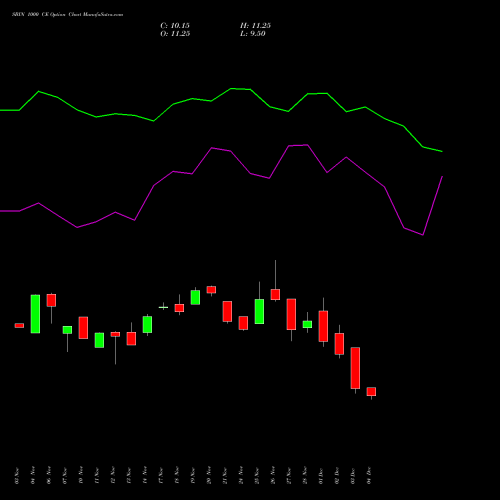500x500 pixels.
Task: Click the '13 Nov' date label
Action: [129, 476]
